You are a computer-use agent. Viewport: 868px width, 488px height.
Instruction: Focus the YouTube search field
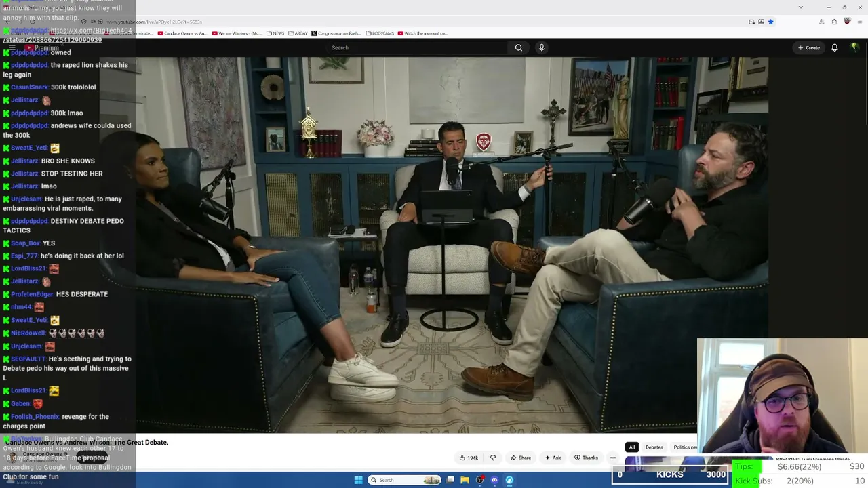point(417,47)
